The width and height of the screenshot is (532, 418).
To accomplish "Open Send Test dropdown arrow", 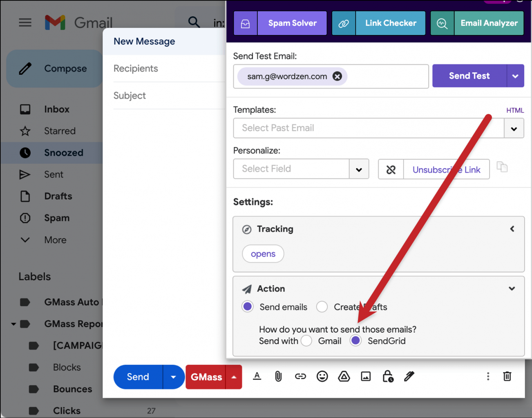I will tap(516, 76).
